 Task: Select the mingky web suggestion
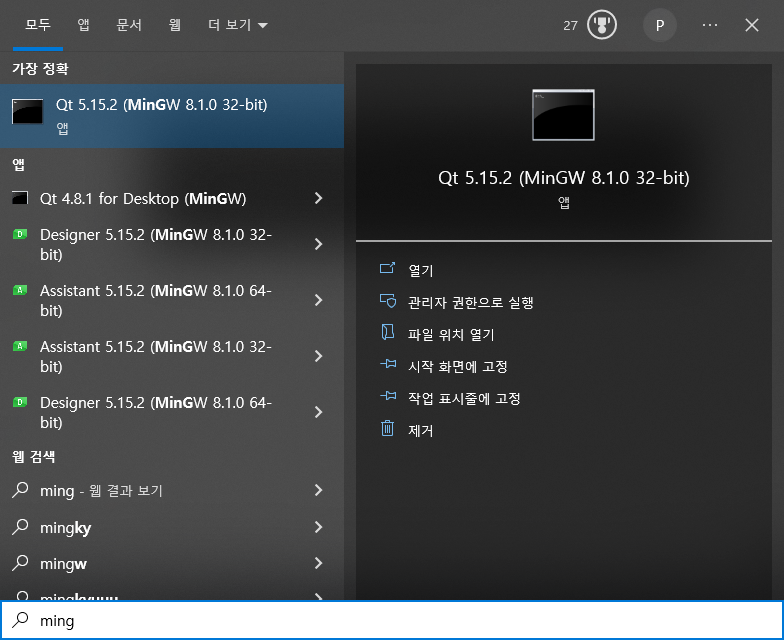172,527
